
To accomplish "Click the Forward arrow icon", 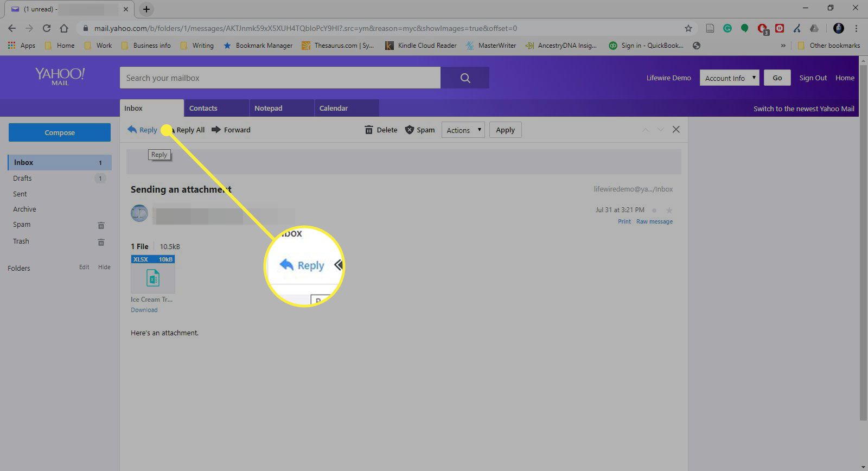I will (x=216, y=130).
